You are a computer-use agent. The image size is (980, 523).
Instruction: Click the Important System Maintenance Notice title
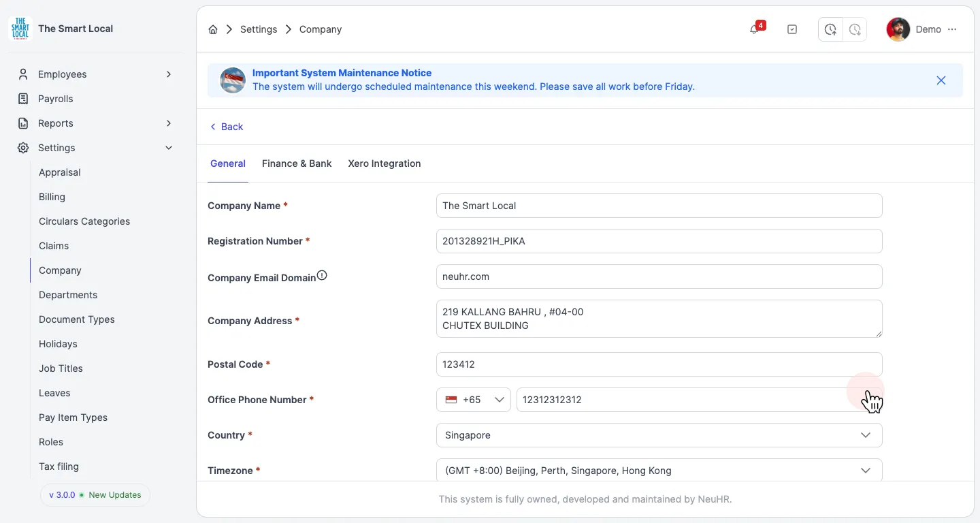point(342,73)
